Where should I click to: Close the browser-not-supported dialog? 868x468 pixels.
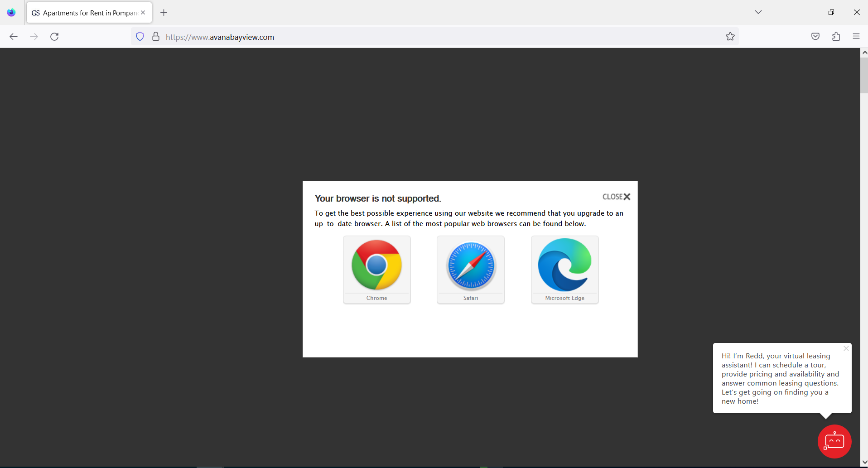pos(616,197)
